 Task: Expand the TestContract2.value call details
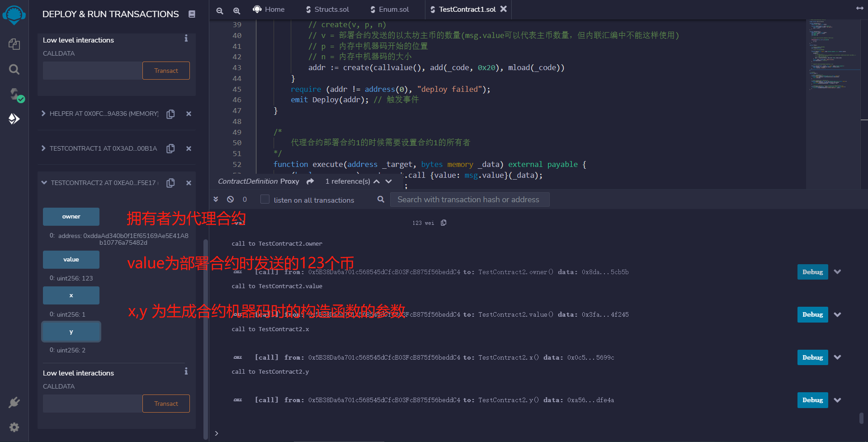[x=837, y=314]
